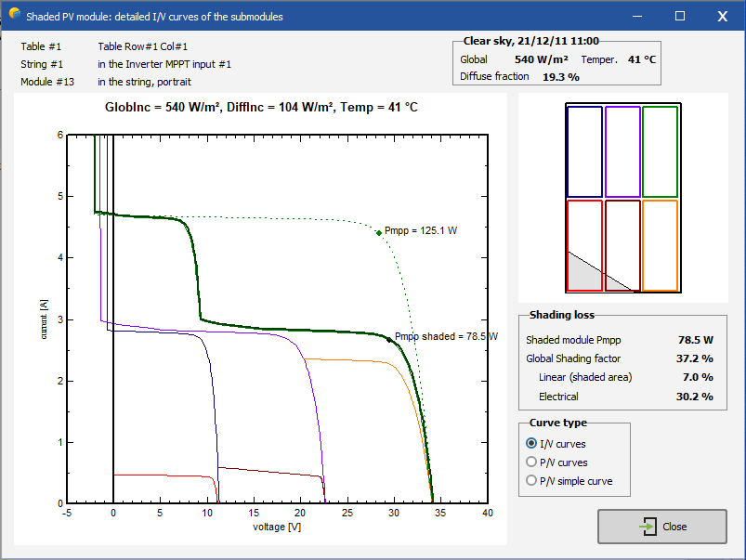Click the dark blue submodule rectangle
The width and height of the screenshot is (746, 560).
pyautogui.click(x=584, y=151)
